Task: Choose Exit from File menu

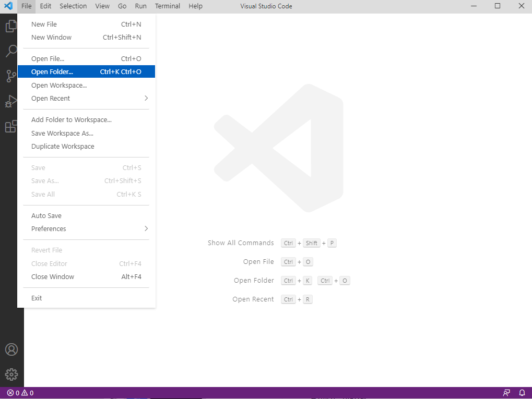Action: click(86, 298)
